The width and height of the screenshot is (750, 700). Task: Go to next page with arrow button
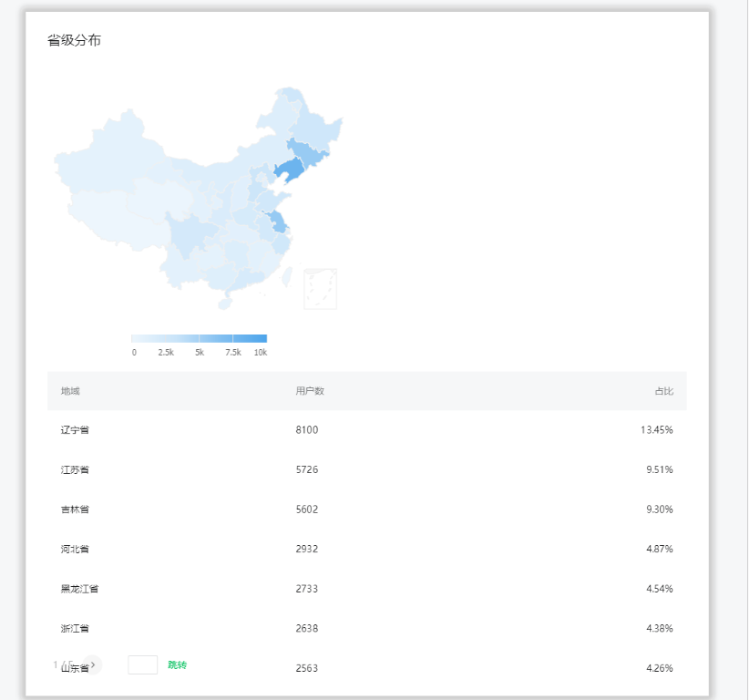[92, 664]
